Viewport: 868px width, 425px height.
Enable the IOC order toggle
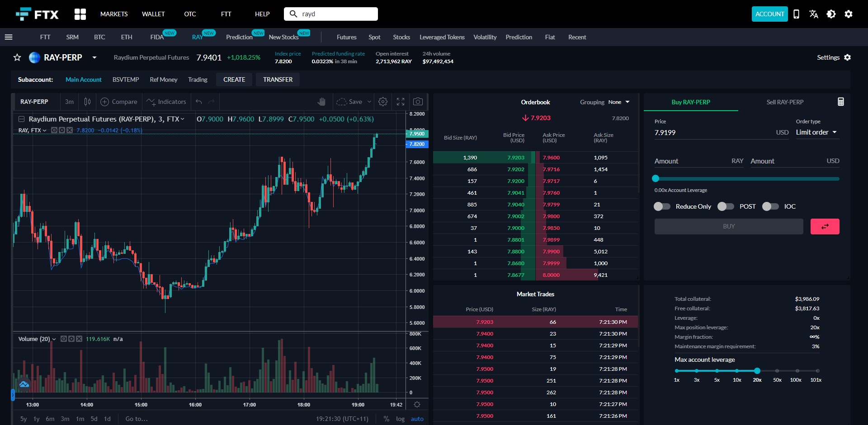click(770, 206)
